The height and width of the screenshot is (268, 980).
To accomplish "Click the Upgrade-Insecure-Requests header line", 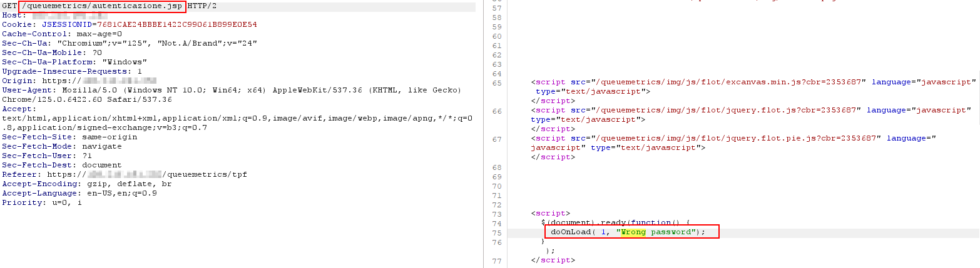I will point(71,71).
